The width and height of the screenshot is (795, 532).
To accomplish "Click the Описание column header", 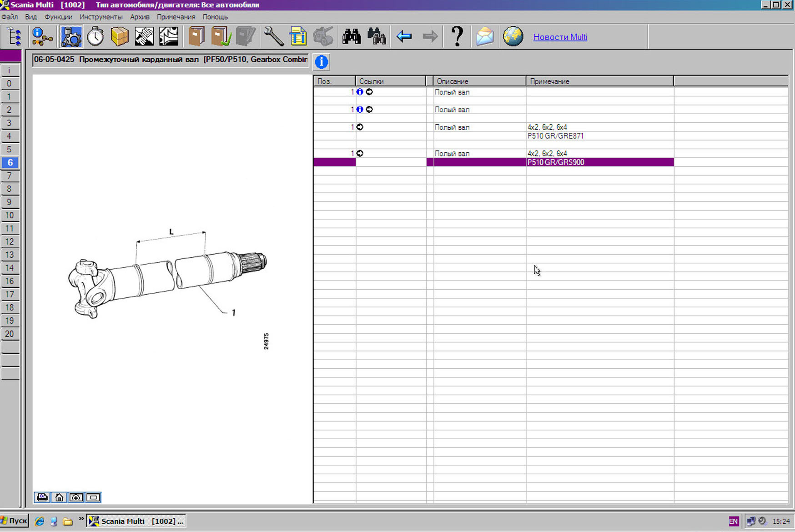I will pos(479,81).
